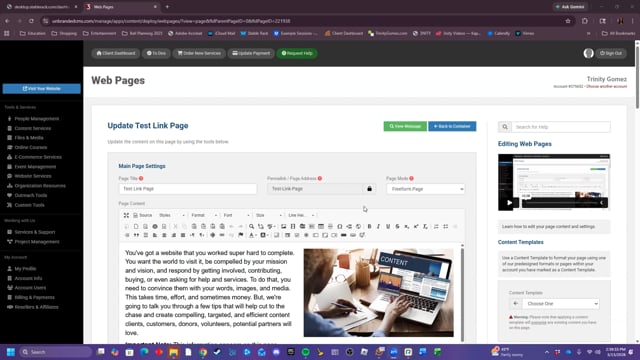The image size is (640, 360).
Task: Open People Management in sidebar
Action: click(37, 119)
